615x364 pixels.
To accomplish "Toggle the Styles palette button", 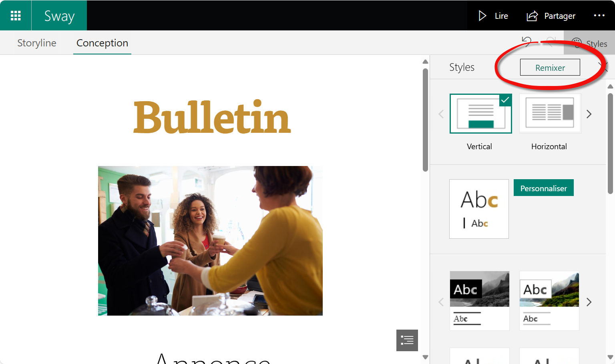I will point(589,43).
